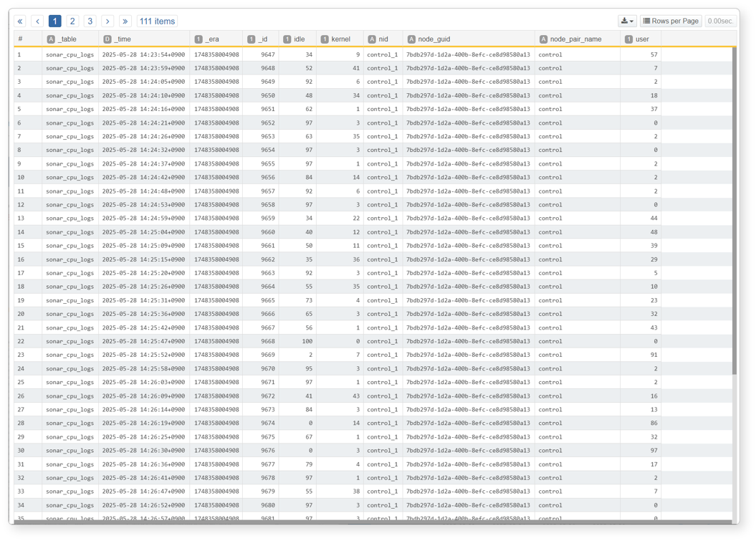Select time cell 2025-05-28 14:24:16+0900

[144, 109]
